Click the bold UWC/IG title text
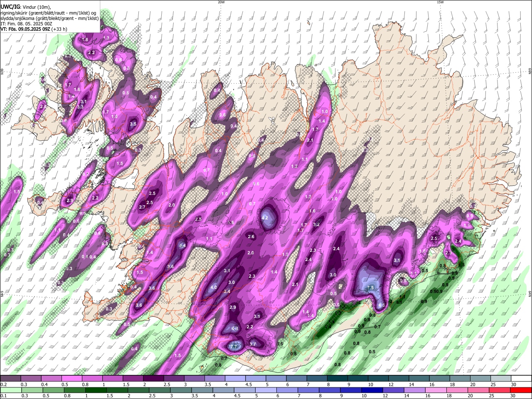The height and width of the screenshot is (399, 532). [x=10, y=7]
